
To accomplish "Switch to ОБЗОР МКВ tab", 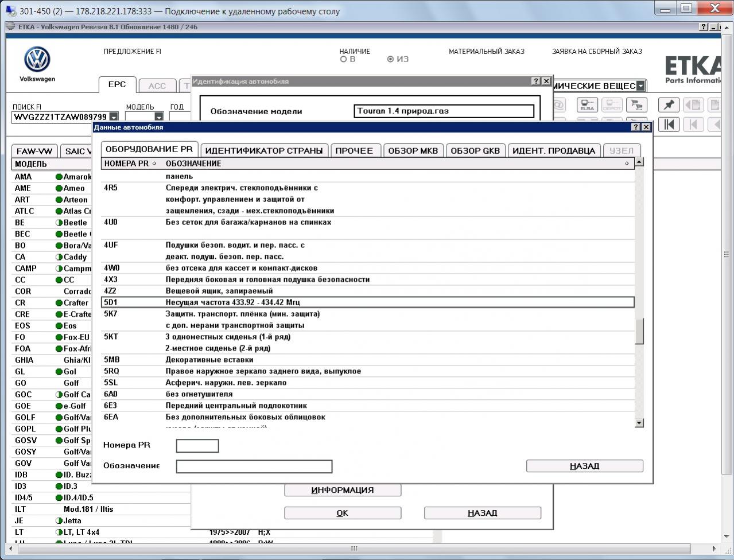I will pos(413,151).
